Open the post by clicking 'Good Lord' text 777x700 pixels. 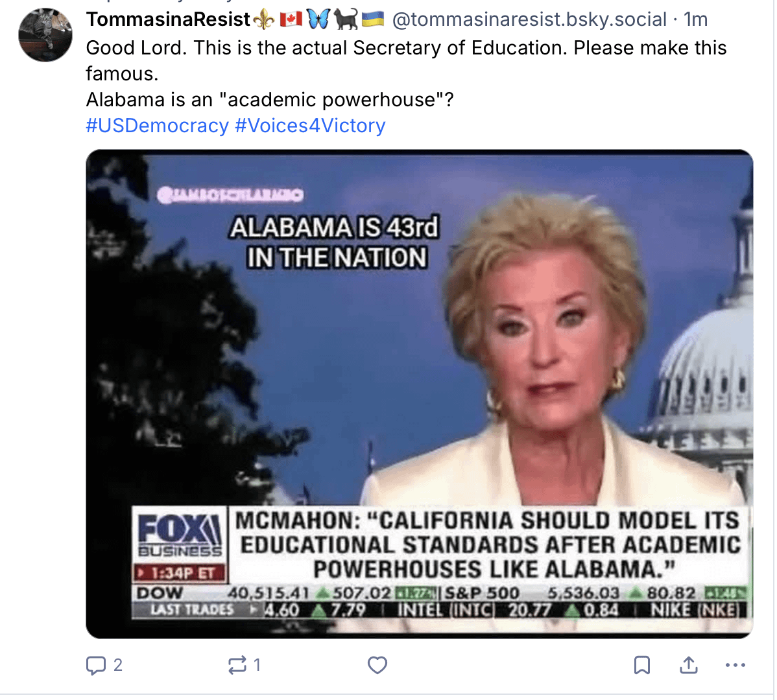136,48
